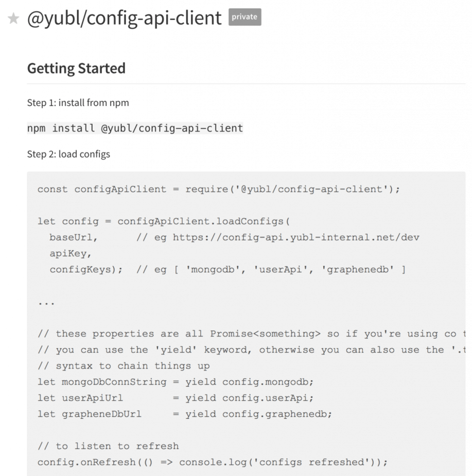Click the 'Step 1: install from npm' text
The image size is (472, 476).
coord(78,103)
